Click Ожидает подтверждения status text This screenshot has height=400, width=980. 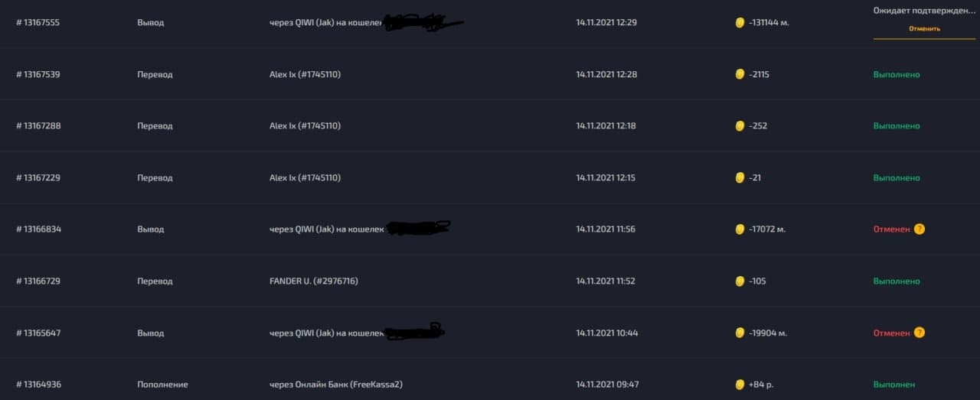[924, 11]
